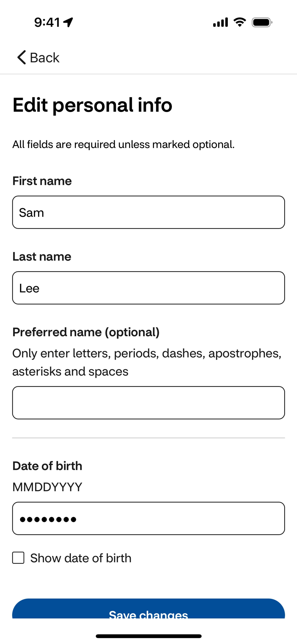The image size is (297, 644).
Task: Tap the Wi-Fi status icon
Action: pyautogui.click(x=239, y=22)
